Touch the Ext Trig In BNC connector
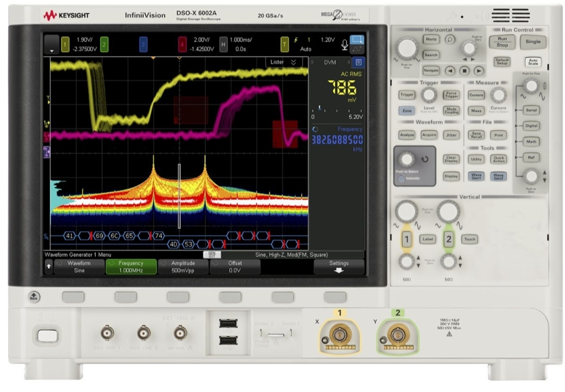565x392 pixels. tap(180, 333)
